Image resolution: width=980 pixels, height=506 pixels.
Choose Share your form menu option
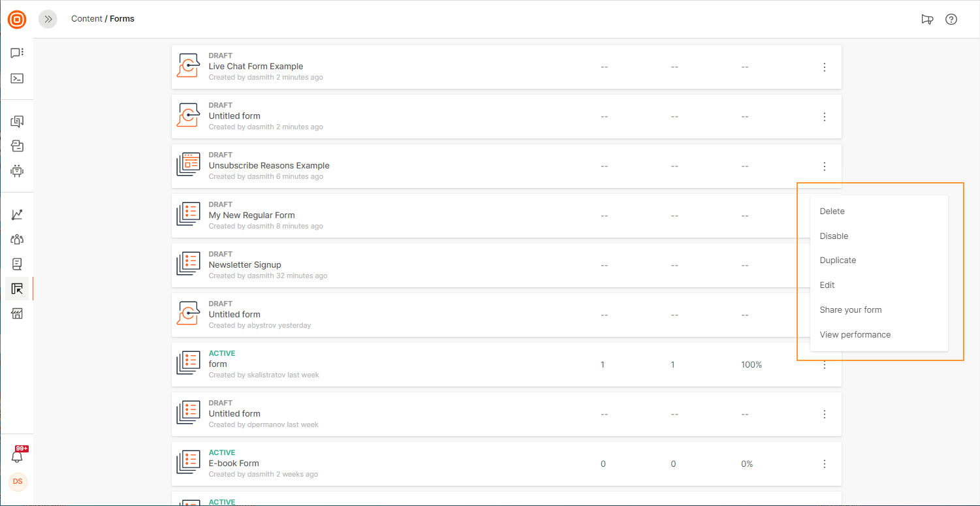coord(850,310)
